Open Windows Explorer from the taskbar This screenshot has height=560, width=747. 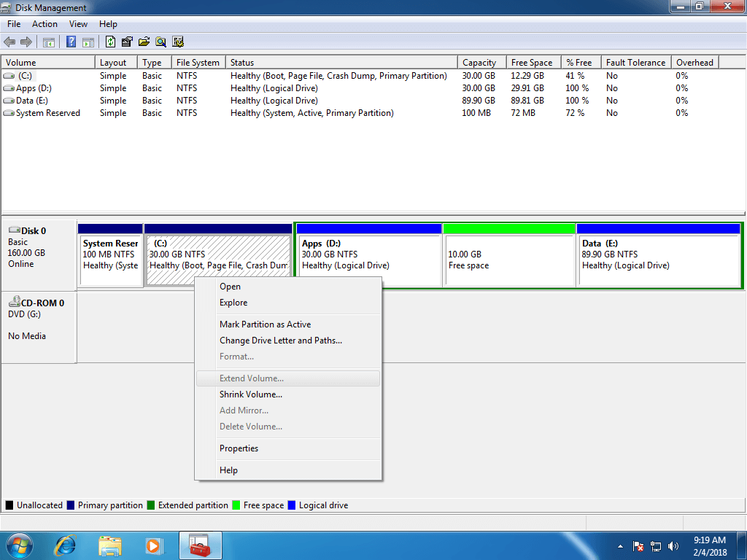point(110,545)
